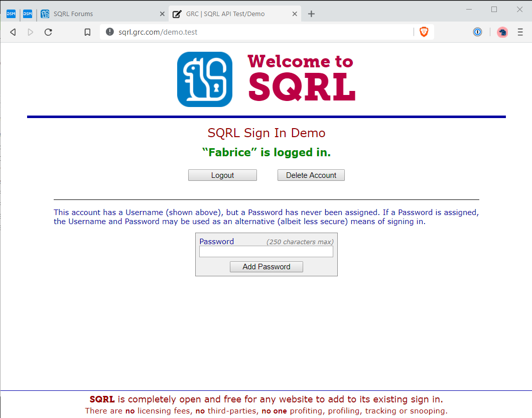Viewport: 532px width, 418px height.
Task: Close the SQRL Forums tab
Action: [162, 14]
